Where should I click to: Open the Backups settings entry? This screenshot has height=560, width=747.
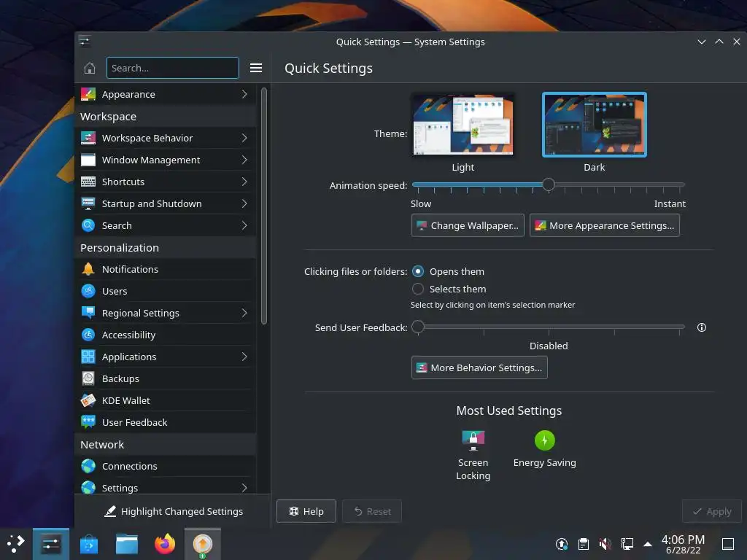pyautogui.click(x=166, y=378)
